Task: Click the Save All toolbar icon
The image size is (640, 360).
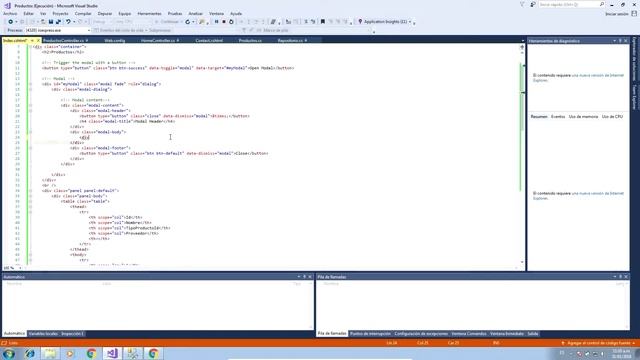Action: click(58, 22)
